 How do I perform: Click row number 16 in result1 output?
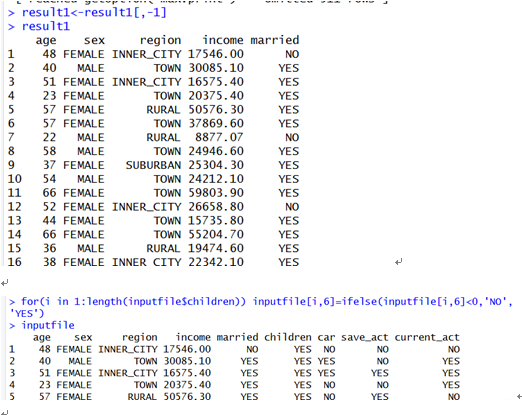click(x=14, y=262)
